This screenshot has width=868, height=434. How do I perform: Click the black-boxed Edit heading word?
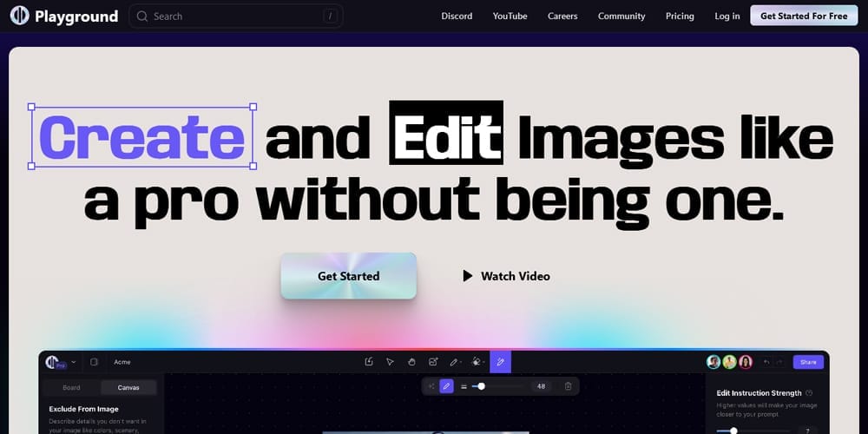(446, 133)
